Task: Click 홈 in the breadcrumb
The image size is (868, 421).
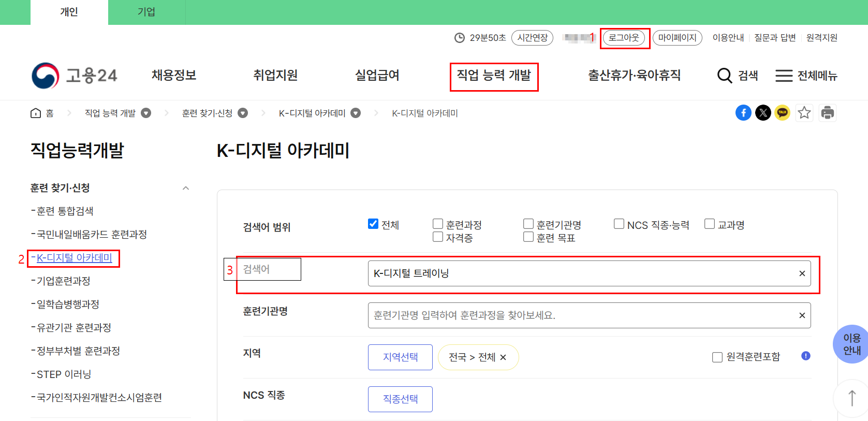Action: tap(50, 113)
